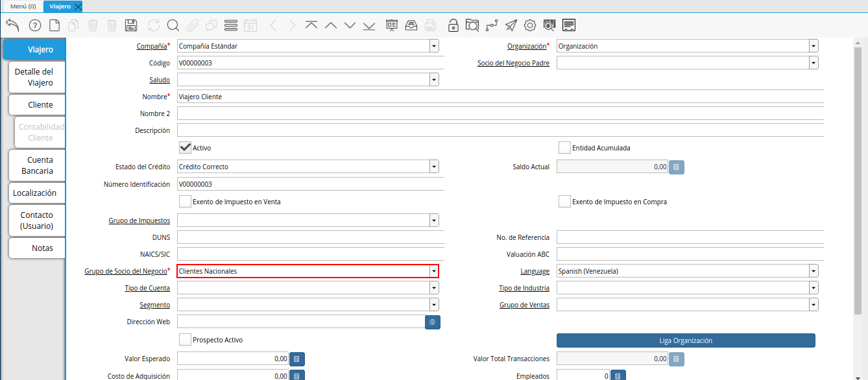Click the undo arrow in toolbar
Viewport: 868px width, 380px height.
pyautogui.click(x=12, y=25)
